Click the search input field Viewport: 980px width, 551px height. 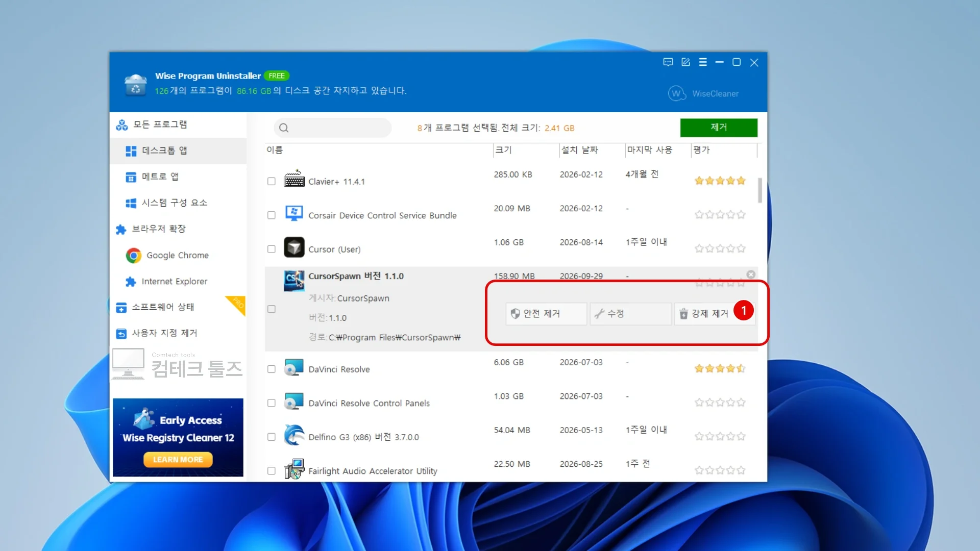coord(333,128)
